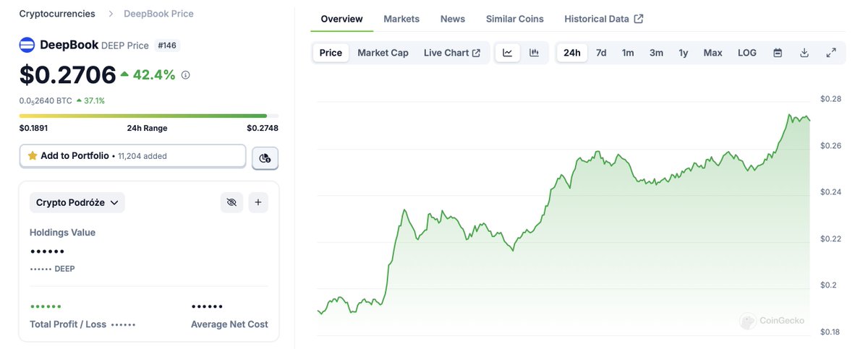Click the Total Profit / Loss label

[68, 324]
